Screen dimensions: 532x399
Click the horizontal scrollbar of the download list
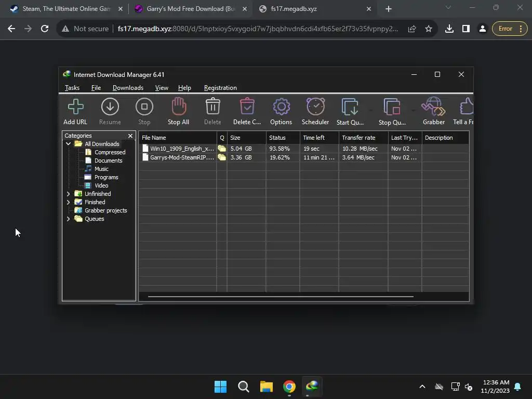point(281,297)
